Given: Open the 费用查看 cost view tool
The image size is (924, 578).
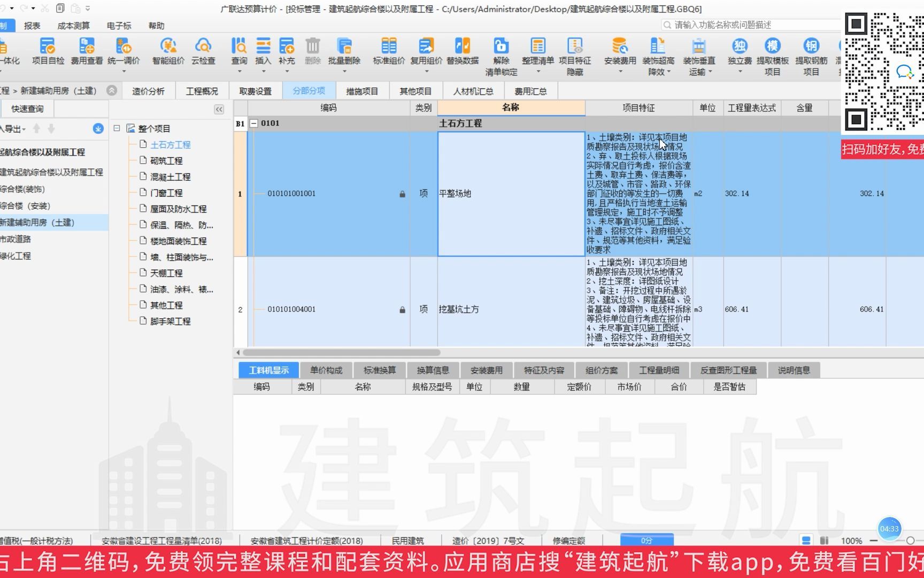Looking at the screenshot, I should click(87, 51).
